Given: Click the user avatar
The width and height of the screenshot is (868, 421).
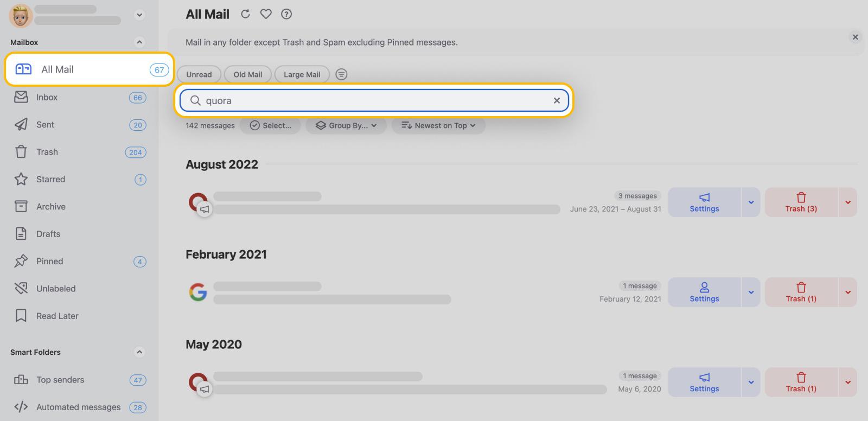Looking at the screenshot, I should (21, 15).
